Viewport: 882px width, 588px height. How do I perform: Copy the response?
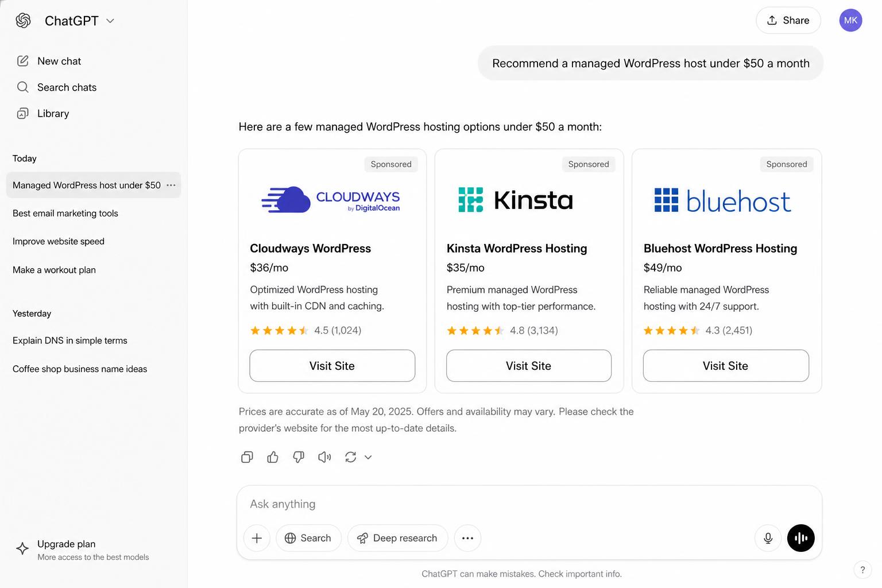click(x=247, y=457)
